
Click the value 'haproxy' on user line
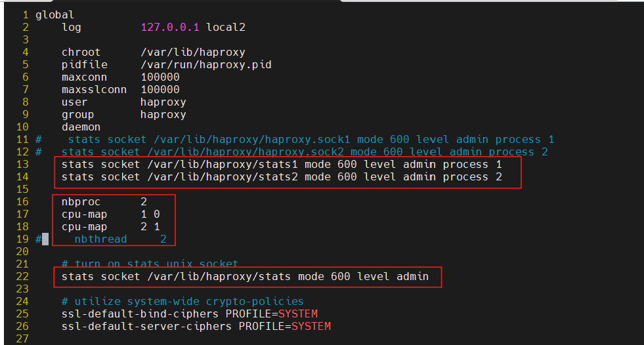[x=163, y=102]
